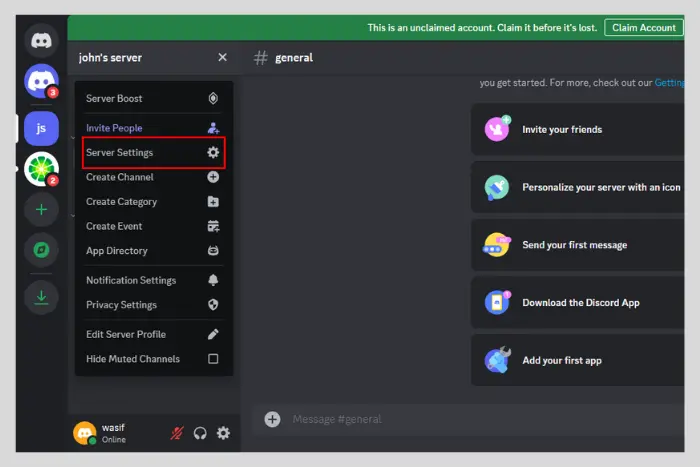Click the Personalize server paintbrush icon
700x467 pixels.
click(x=496, y=188)
